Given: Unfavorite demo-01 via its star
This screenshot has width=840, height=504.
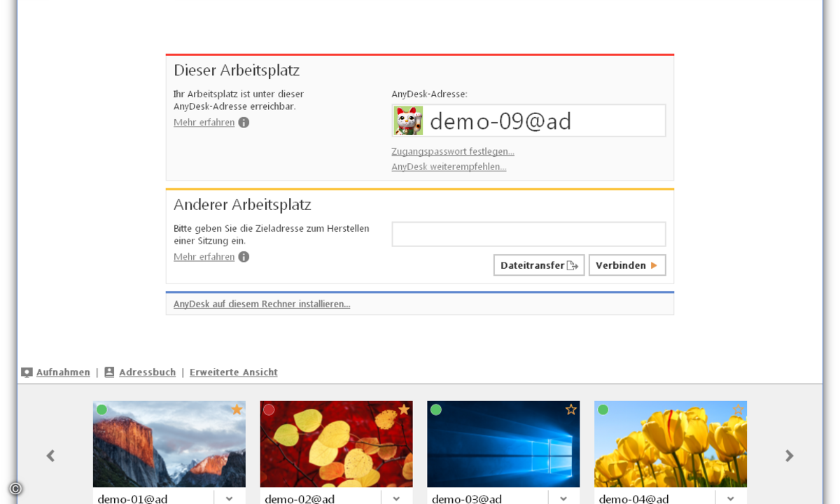Looking at the screenshot, I should [x=237, y=409].
